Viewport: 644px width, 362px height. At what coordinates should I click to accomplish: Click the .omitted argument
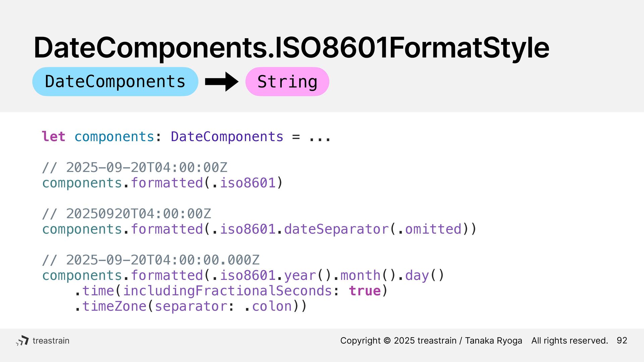pyautogui.click(x=429, y=229)
